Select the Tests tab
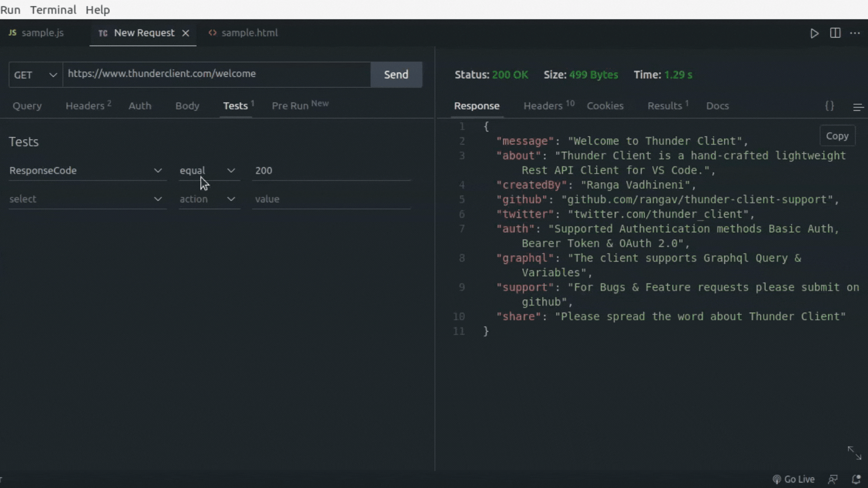This screenshot has width=868, height=488. tap(238, 106)
